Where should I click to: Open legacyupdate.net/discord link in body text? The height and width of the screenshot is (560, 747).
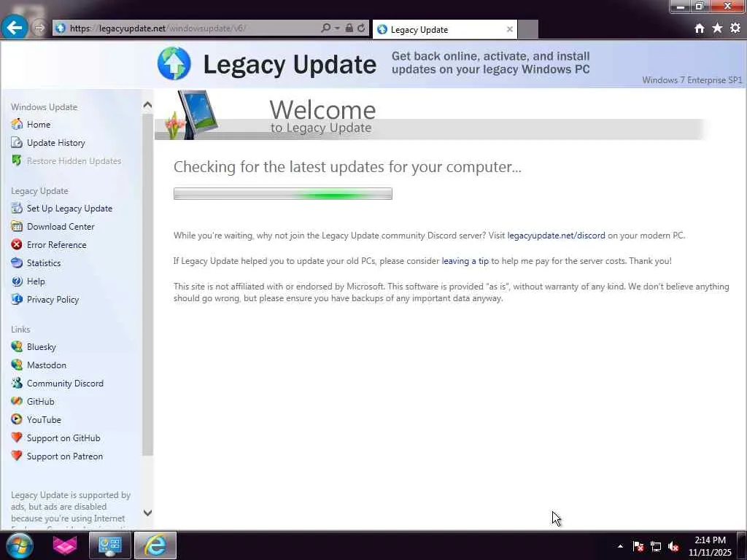coord(556,236)
